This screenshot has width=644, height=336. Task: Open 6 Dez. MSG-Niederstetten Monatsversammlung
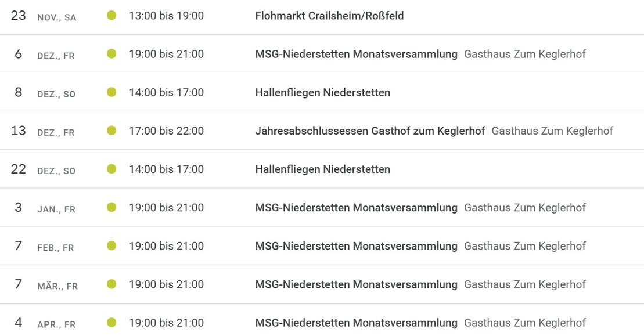pos(356,54)
